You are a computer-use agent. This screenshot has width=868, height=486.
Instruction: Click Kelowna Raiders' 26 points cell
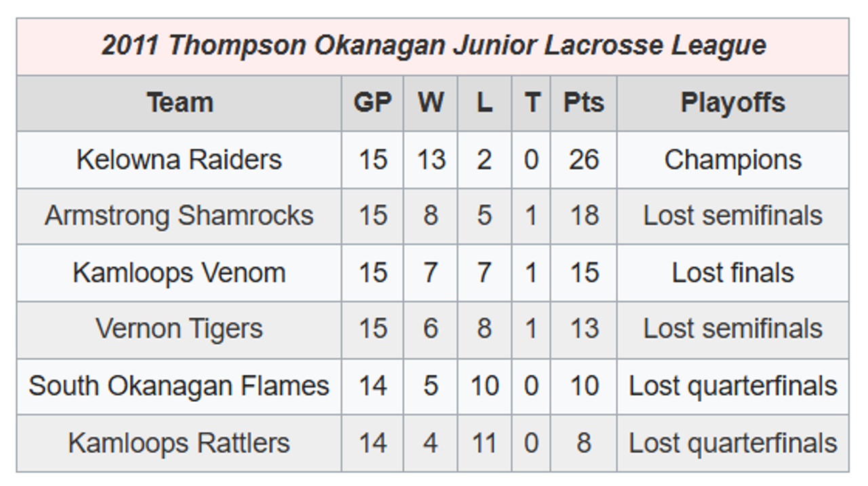(x=583, y=160)
